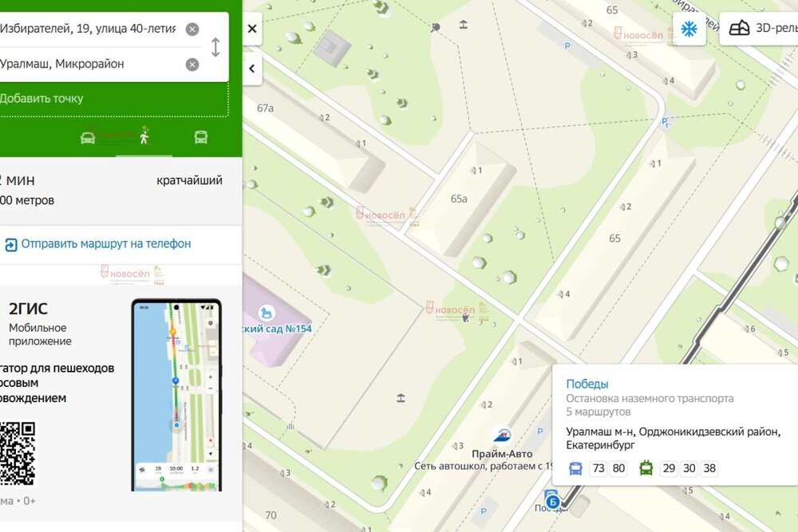Click the kindergarten №154 map icon
798x532 pixels.
point(267,312)
